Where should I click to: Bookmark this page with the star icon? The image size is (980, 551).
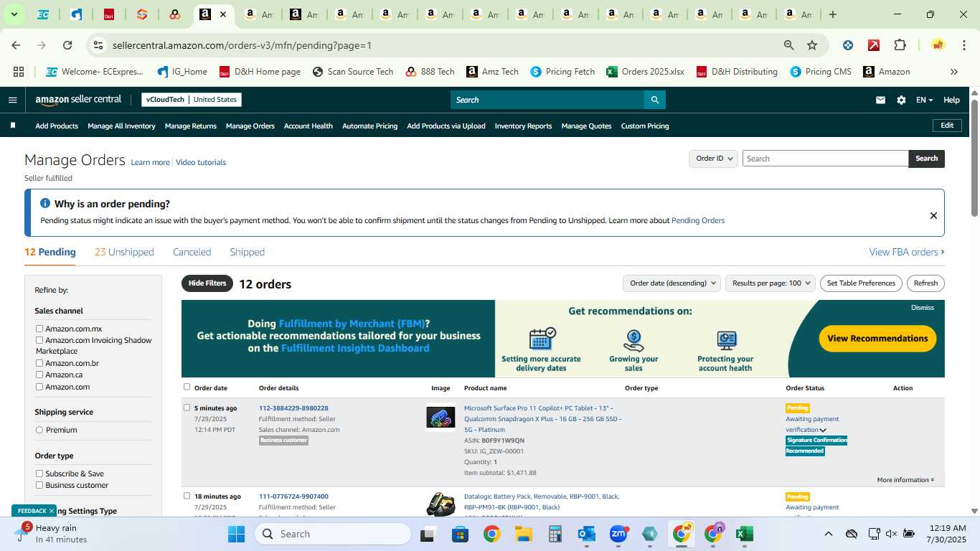(x=812, y=45)
